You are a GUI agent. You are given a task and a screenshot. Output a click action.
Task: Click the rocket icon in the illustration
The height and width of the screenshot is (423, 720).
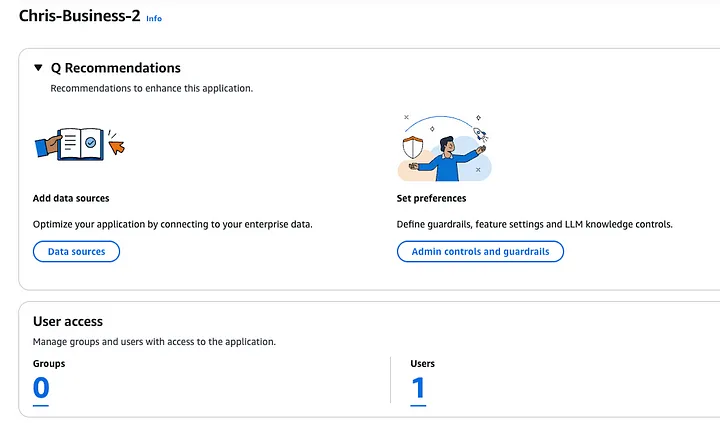click(x=480, y=134)
